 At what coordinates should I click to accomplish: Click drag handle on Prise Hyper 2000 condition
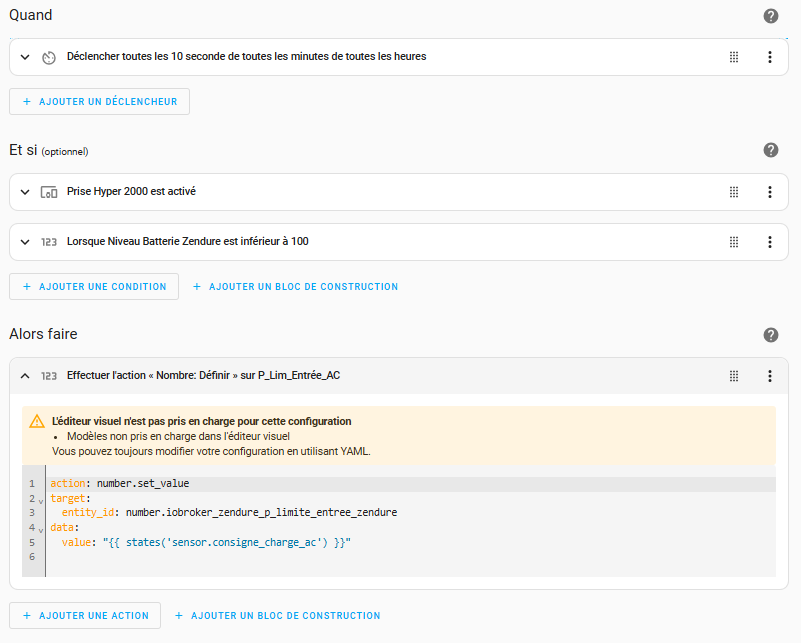point(734,192)
